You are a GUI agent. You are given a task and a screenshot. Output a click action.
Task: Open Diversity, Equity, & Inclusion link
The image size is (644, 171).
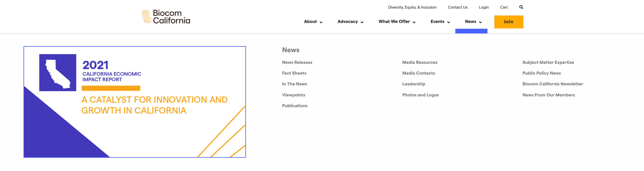pyautogui.click(x=412, y=7)
